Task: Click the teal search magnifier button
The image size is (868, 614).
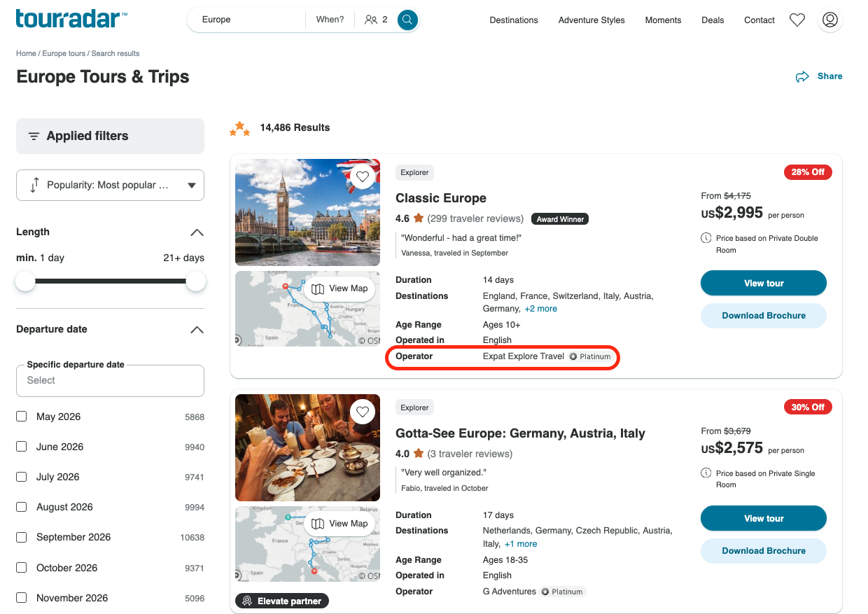Action: click(407, 20)
